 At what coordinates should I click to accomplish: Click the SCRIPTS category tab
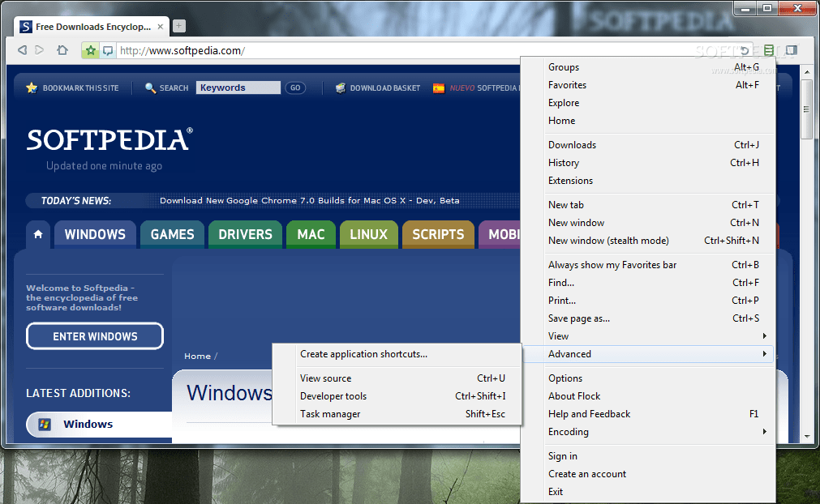point(438,234)
